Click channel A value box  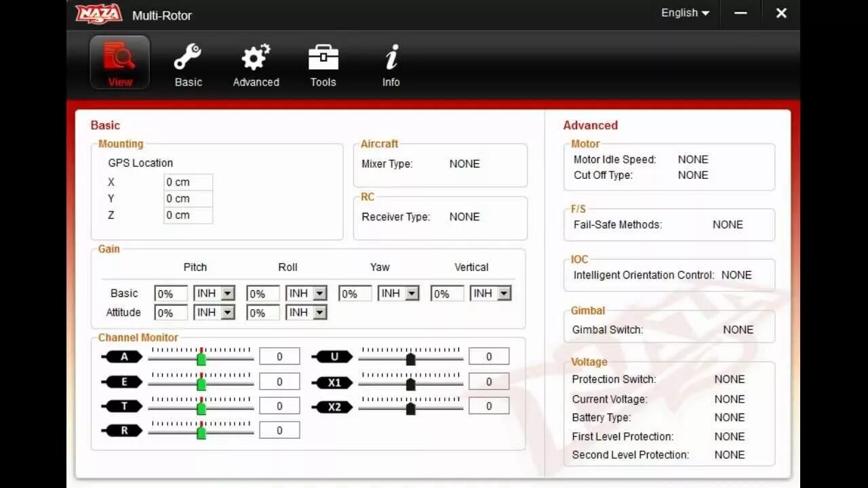click(x=279, y=357)
